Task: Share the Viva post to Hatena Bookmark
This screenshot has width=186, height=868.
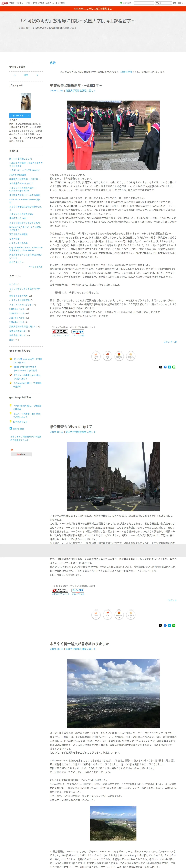Action: click(x=169, y=626)
